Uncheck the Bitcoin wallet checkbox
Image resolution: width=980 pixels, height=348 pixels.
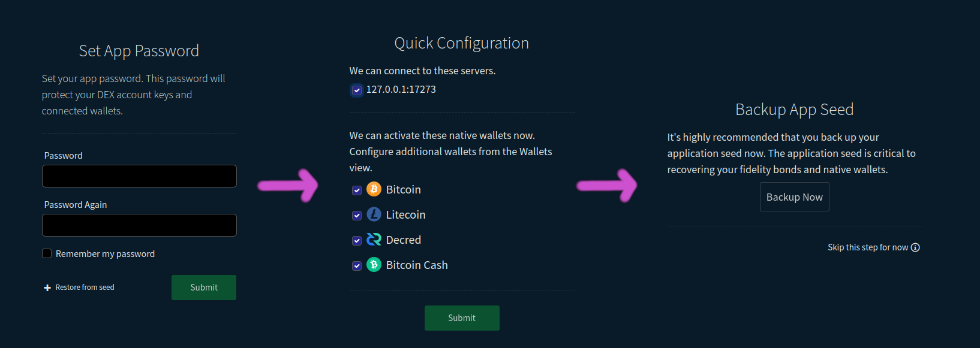click(x=357, y=189)
